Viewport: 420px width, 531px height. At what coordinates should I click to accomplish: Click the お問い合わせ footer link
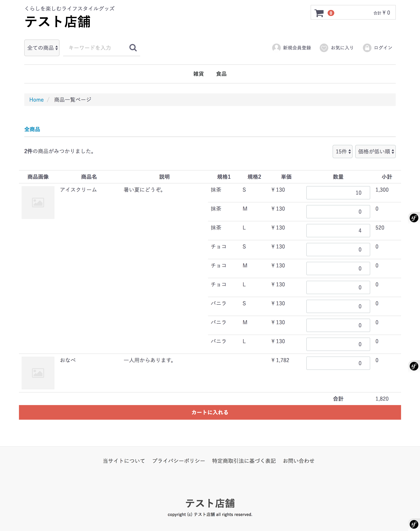[x=299, y=461]
